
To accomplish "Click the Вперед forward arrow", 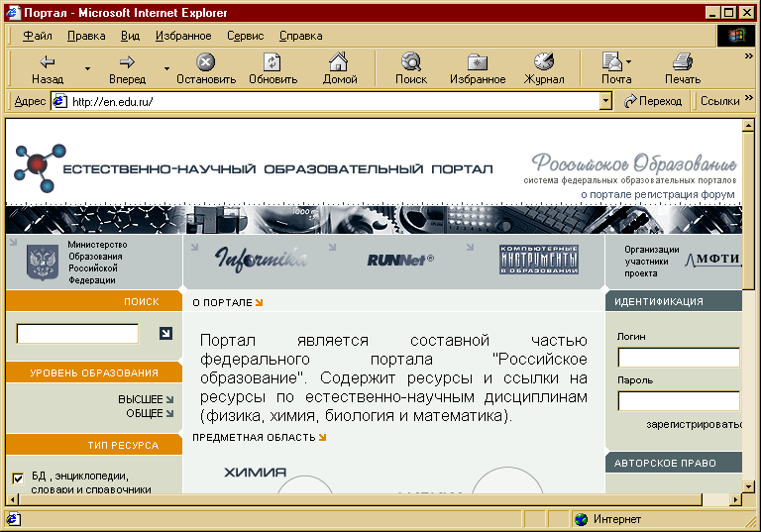I will pos(127,68).
